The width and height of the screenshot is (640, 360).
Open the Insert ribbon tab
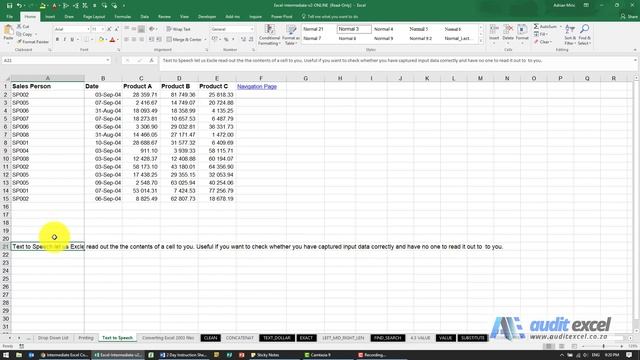(x=50, y=17)
